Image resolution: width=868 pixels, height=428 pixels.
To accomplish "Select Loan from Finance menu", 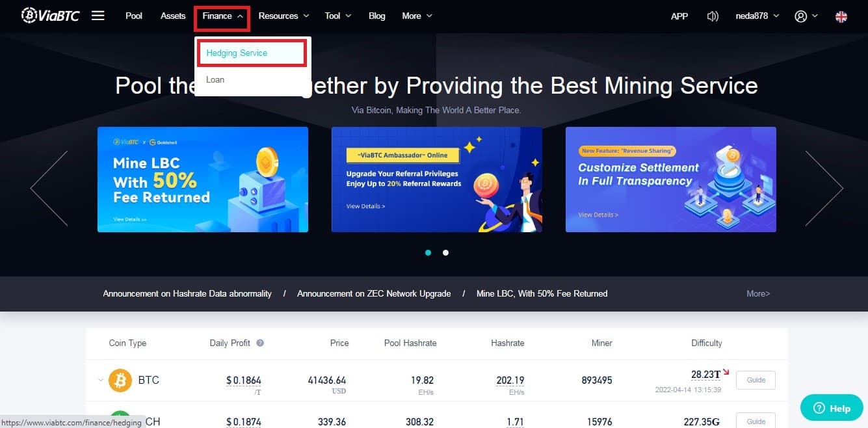I will point(215,79).
